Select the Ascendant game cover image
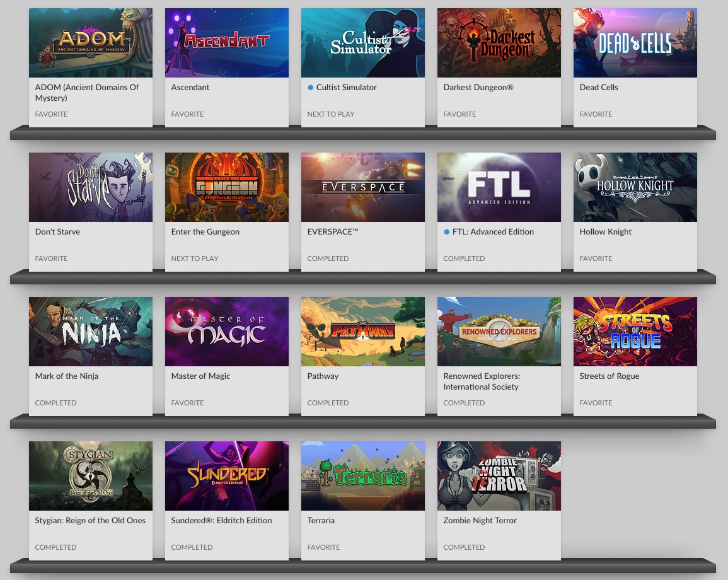Screen dimensions: 728x580 (226, 43)
